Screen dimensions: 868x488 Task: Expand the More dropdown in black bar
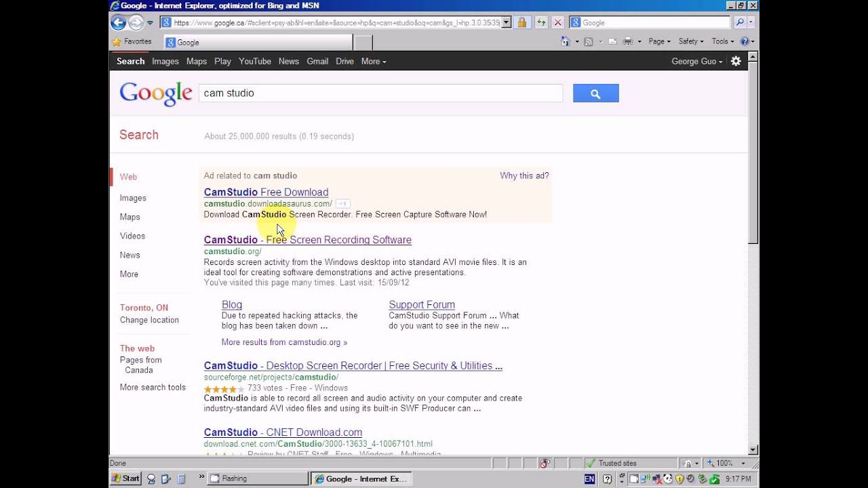(374, 61)
